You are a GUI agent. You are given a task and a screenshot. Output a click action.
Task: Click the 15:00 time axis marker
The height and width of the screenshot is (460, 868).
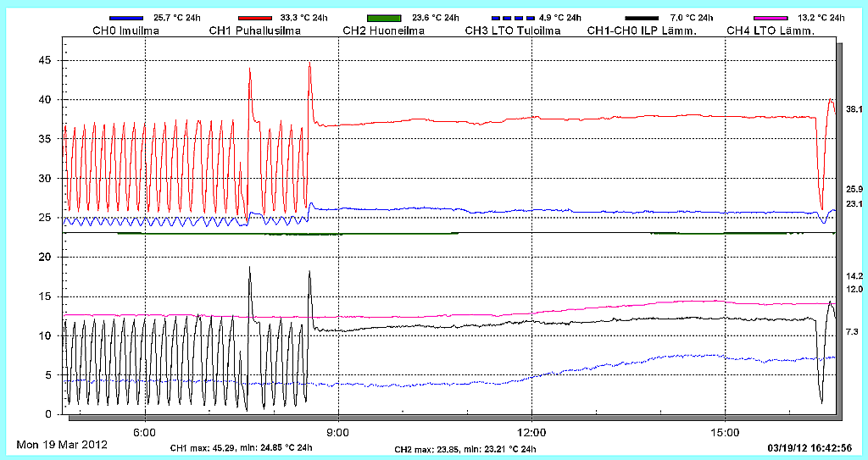pos(725,431)
